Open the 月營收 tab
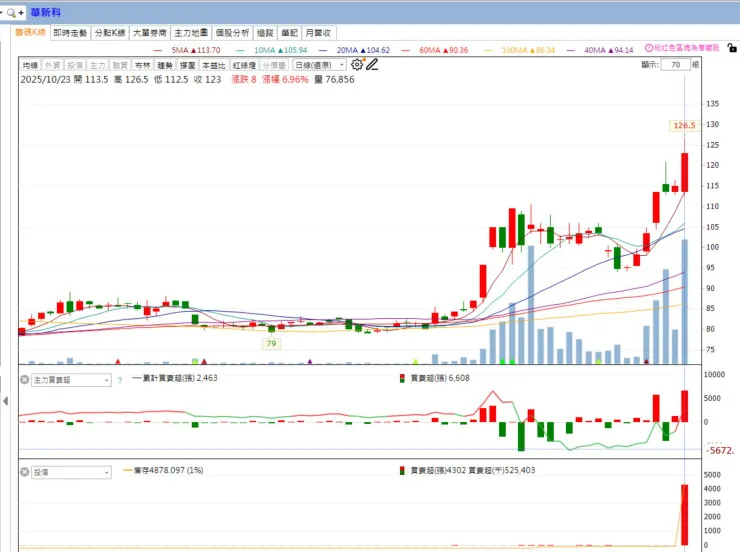 (318, 33)
